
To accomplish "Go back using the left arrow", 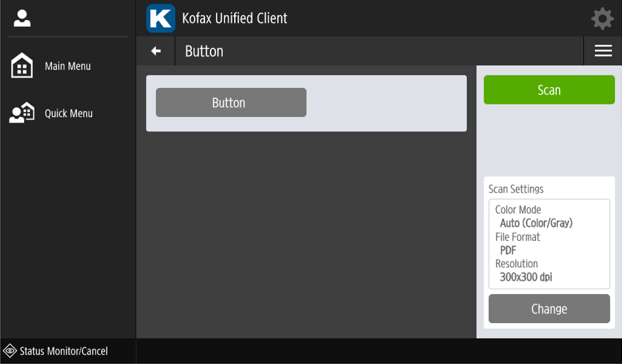I will coord(156,51).
